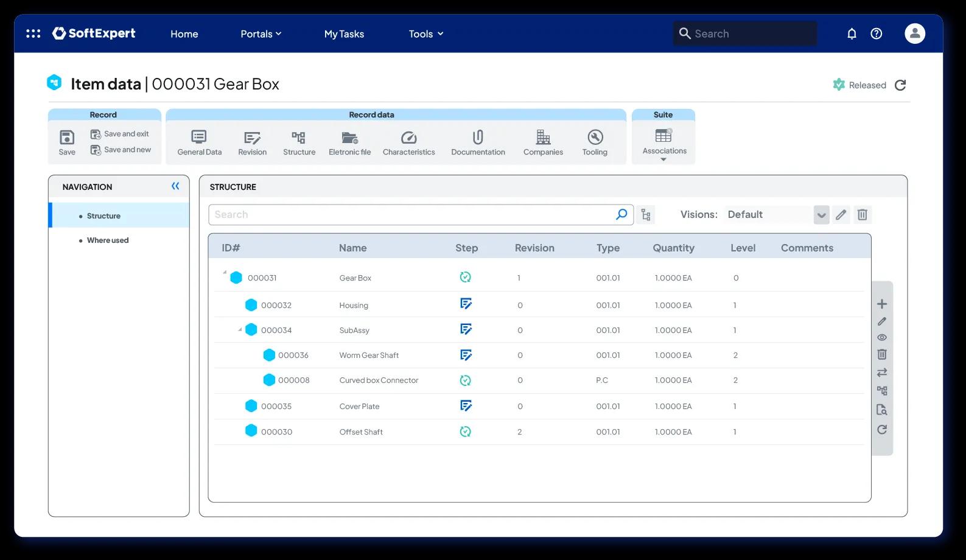Click the structure hierarchy icon in side toolbar
The height and width of the screenshot is (560, 966).
coord(882,391)
